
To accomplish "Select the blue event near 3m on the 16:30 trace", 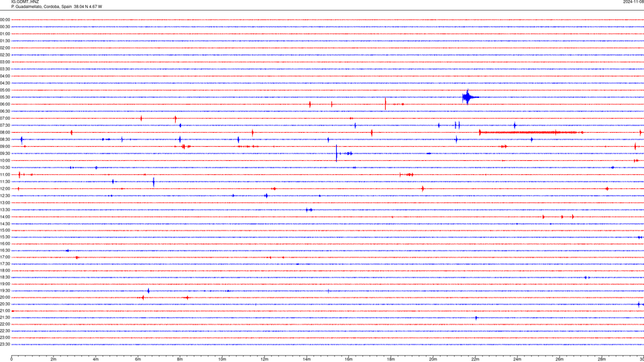I will (x=67, y=250).
